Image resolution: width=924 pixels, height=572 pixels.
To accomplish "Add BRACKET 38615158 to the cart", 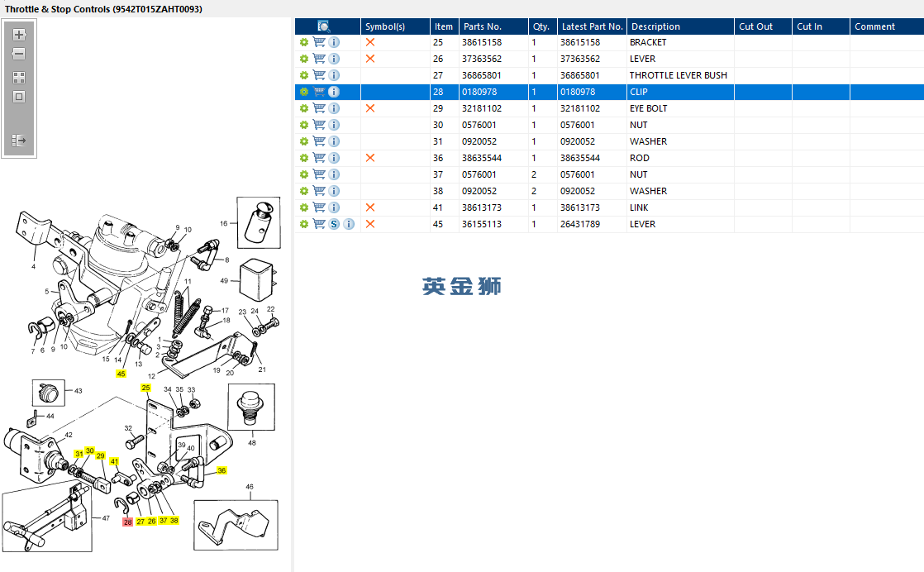I will coord(319,42).
